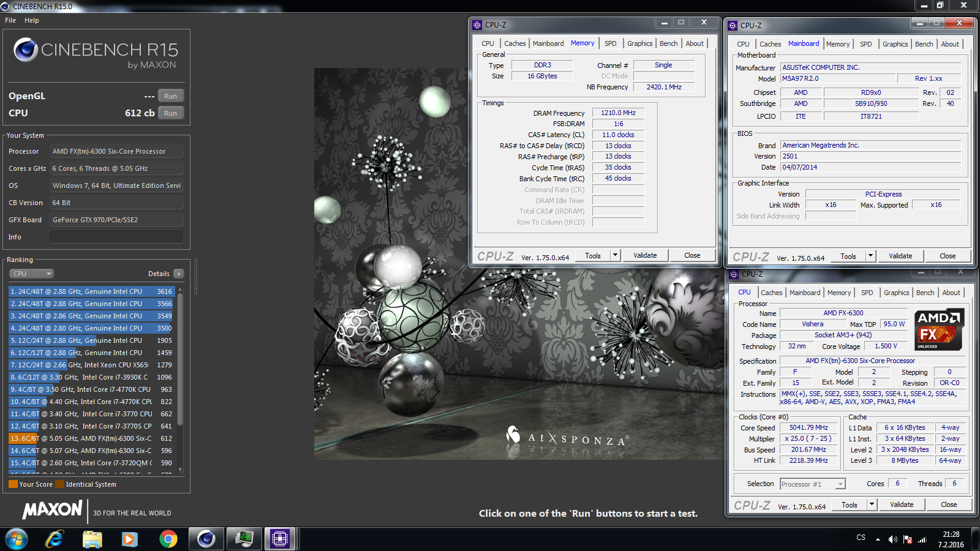Open About tab in Memory CPU-Z window

click(x=695, y=43)
